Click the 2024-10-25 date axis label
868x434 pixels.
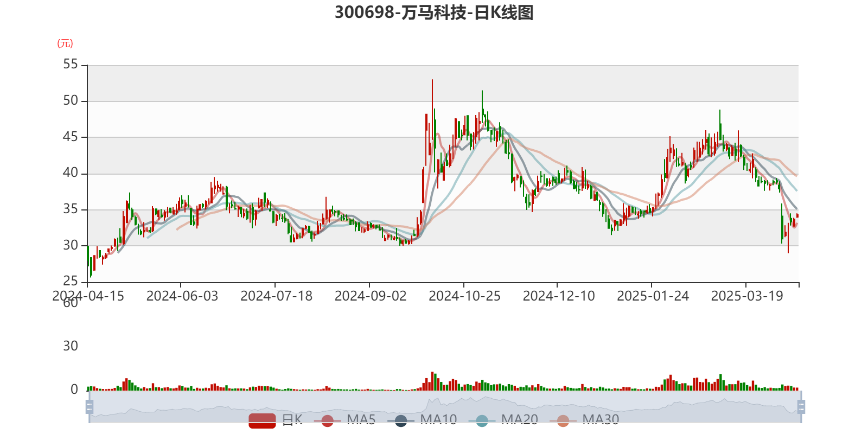[464, 296]
